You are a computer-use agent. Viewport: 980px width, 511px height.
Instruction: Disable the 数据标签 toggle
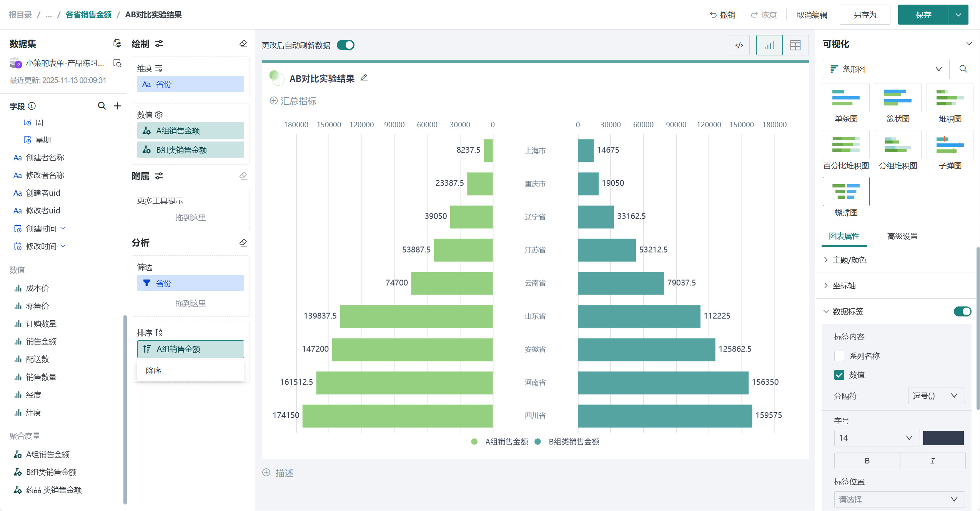click(962, 311)
